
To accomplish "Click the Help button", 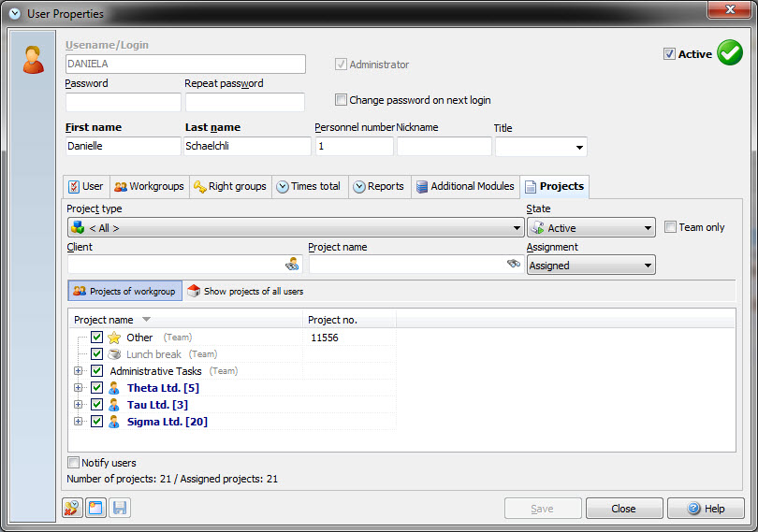I will click(x=706, y=509).
